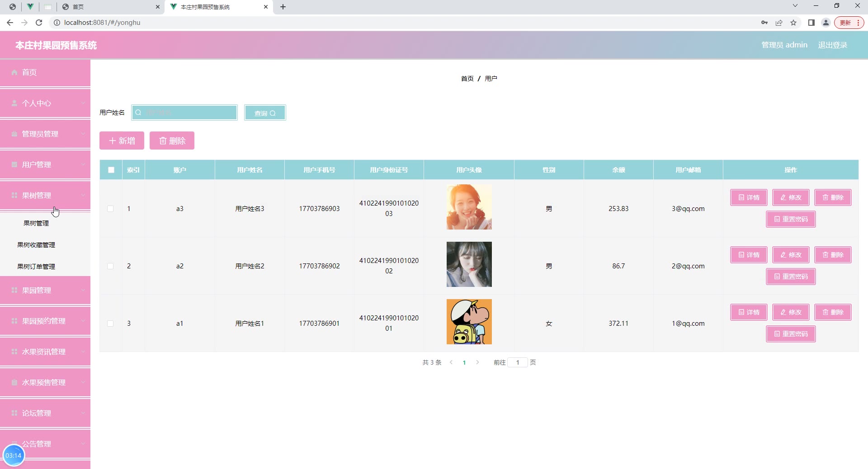Reload the page with refresh icon

pyautogui.click(x=39, y=23)
